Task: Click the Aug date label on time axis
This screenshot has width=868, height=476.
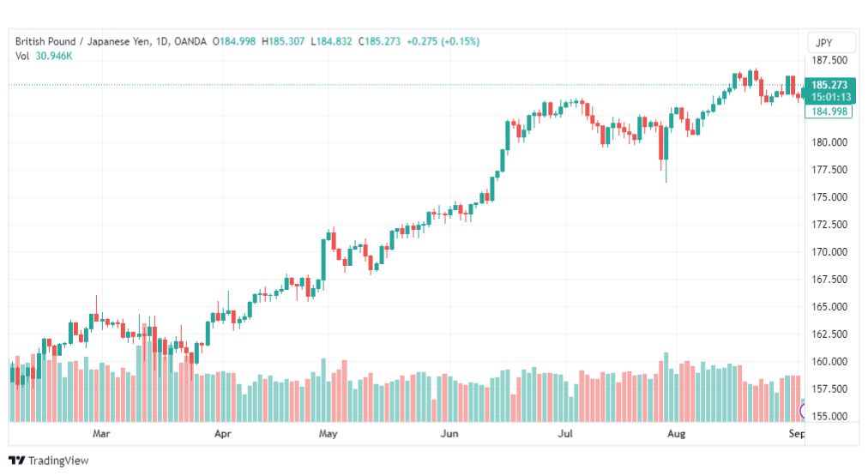Action: click(x=676, y=433)
